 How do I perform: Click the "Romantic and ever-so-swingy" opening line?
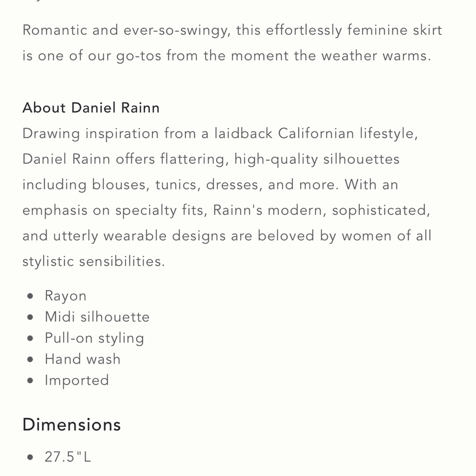pyautogui.click(x=232, y=30)
